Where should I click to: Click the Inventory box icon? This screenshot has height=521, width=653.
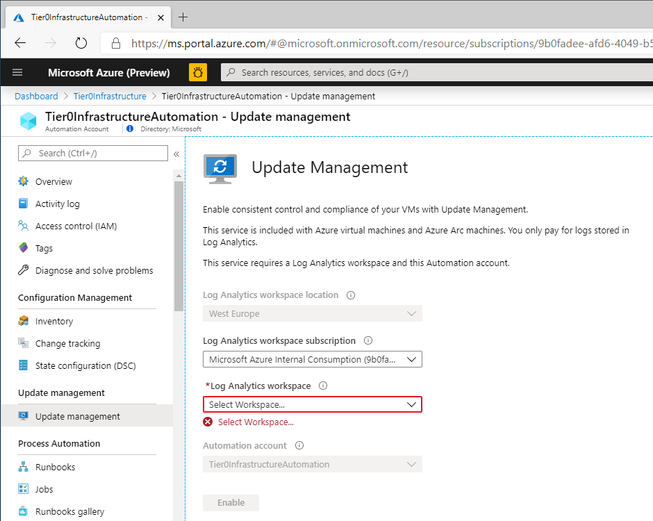(x=23, y=321)
